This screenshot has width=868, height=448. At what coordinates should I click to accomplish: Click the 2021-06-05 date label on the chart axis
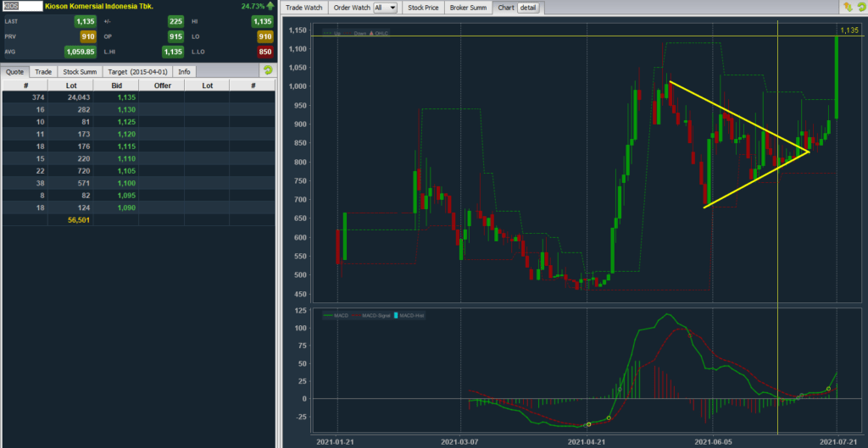(x=712, y=442)
